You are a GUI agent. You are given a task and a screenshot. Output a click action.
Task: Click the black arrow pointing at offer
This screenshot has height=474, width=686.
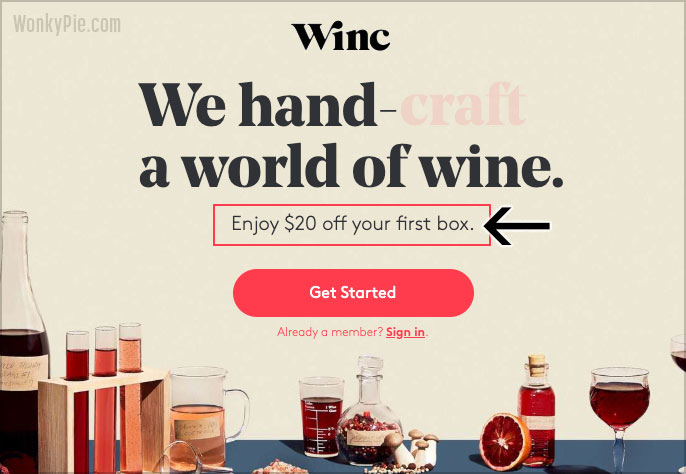point(517,226)
